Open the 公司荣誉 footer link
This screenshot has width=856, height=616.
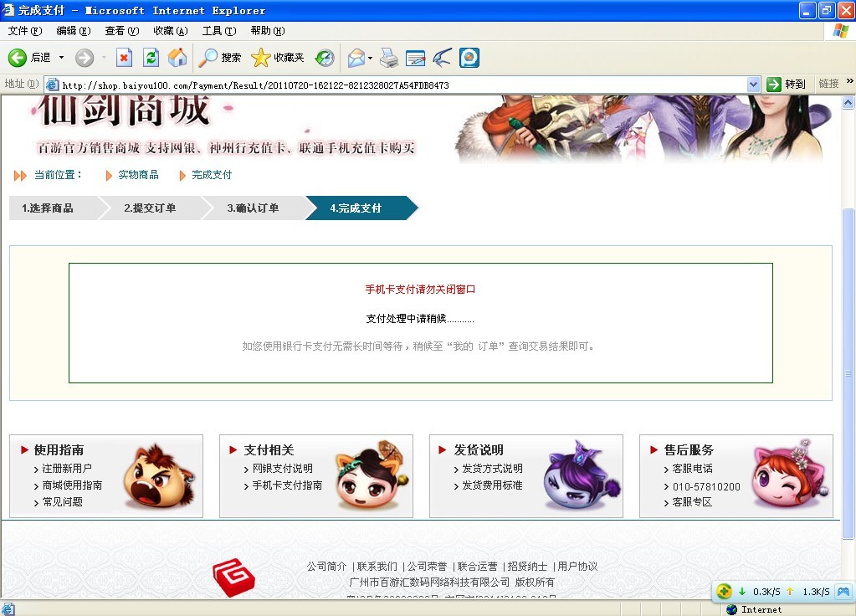click(427, 567)
